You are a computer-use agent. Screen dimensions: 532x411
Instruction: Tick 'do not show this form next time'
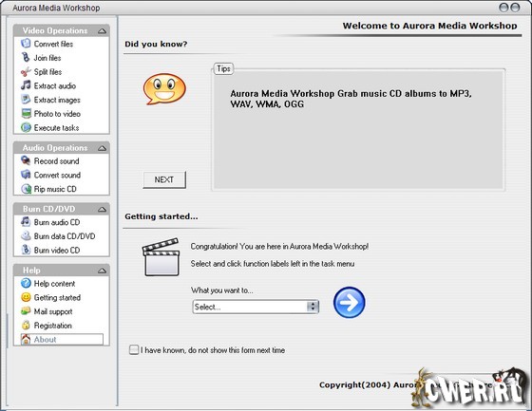134,349
